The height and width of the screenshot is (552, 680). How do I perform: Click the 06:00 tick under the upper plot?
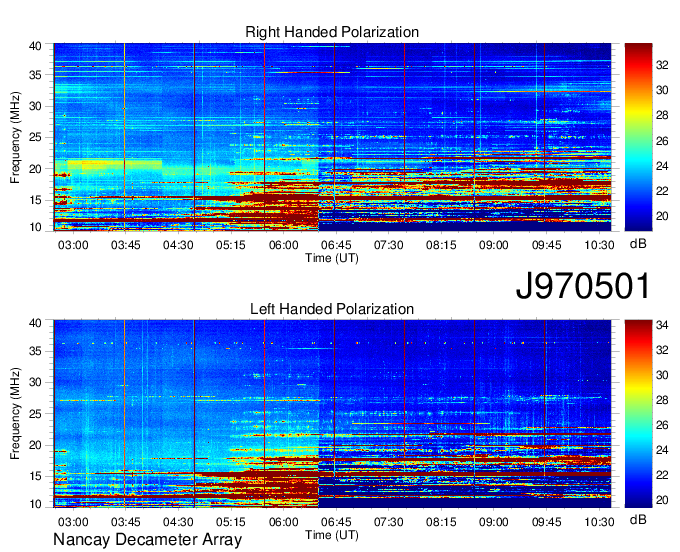[x=284, y=245]
